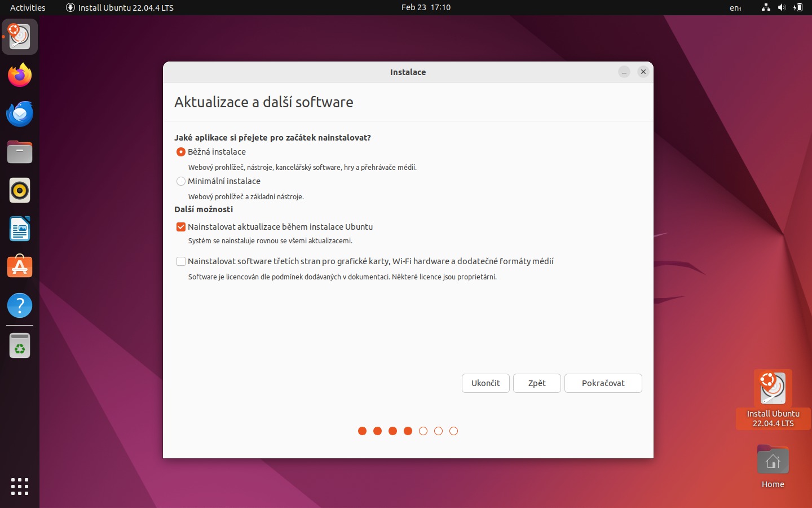Click the network status icon in top bar
Image resolution: width=812 pixels, height=508 pixels.
coord(766,7)
